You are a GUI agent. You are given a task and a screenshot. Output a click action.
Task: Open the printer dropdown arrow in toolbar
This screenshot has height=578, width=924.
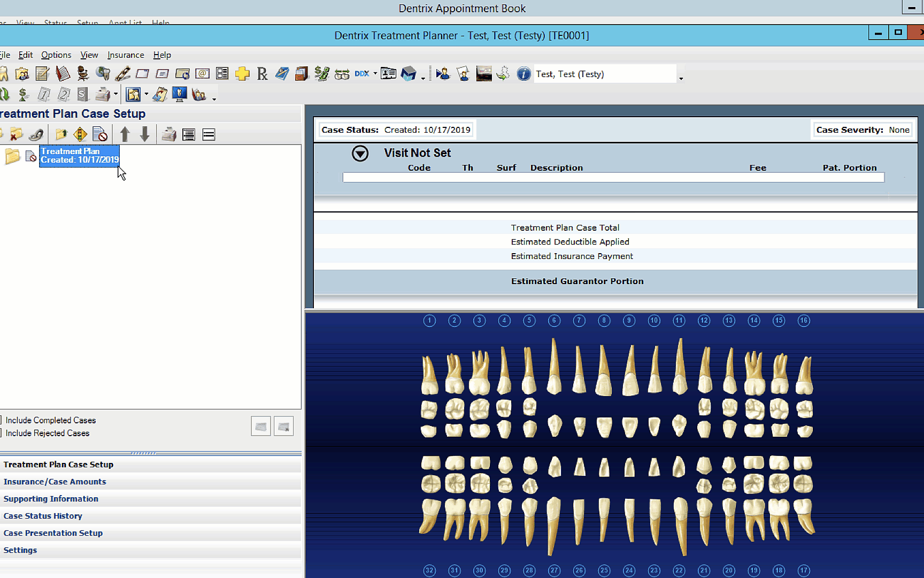click(x=115, y=95)
